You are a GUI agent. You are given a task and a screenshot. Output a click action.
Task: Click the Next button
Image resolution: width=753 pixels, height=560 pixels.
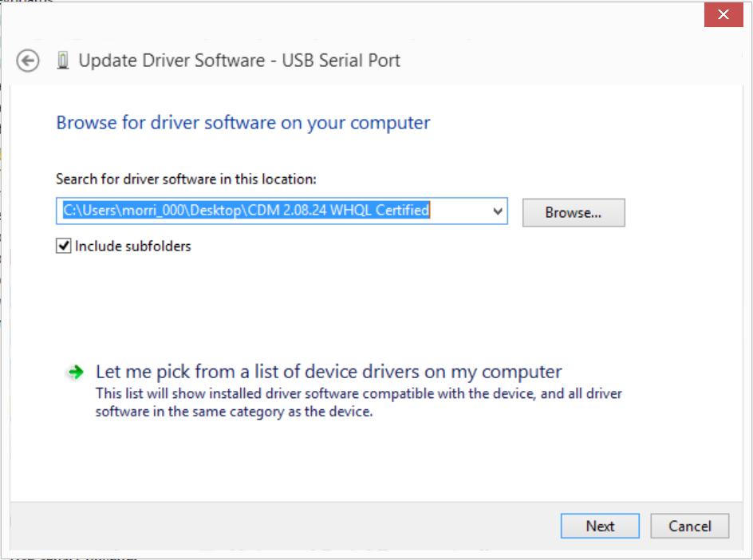600,526
